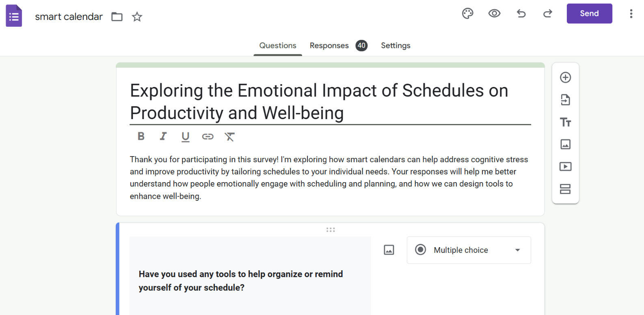Image resolution: width=644 pixels, height=315 pixels.
Task: Undo the last change
Action: coord(521,13)
